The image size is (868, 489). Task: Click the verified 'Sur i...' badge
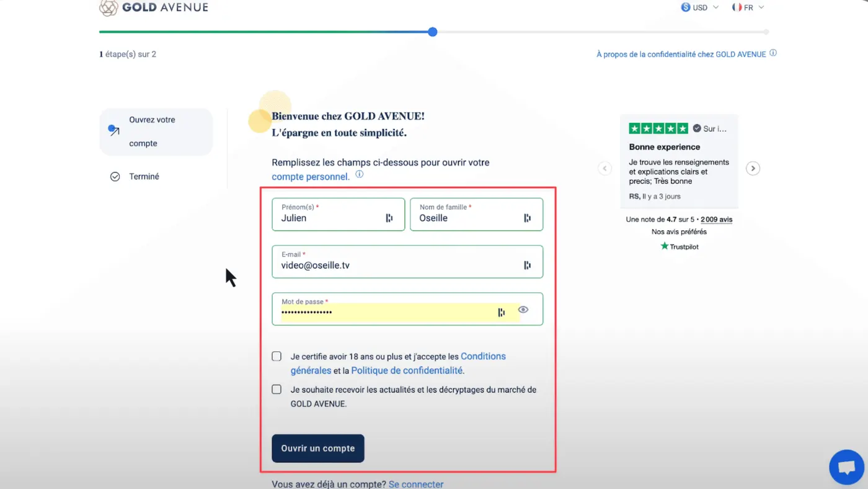click(709, 128)
